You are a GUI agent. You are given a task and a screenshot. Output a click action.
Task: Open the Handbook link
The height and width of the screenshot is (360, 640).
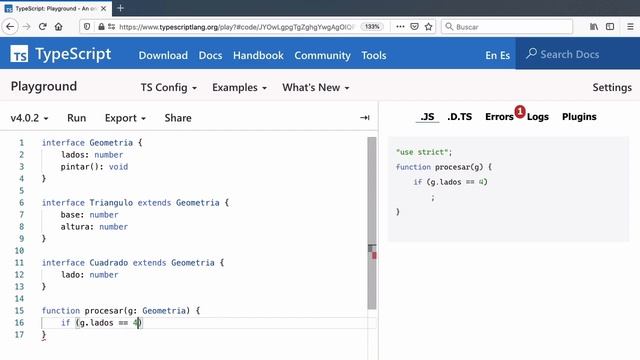(x=258, y=55)
